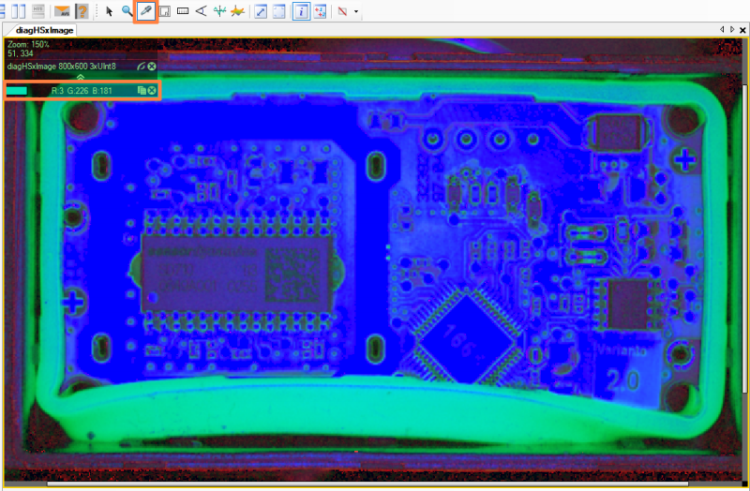Open the green line profile tool
The height and width of the screenshot is (491, 750).
(219, 12)
